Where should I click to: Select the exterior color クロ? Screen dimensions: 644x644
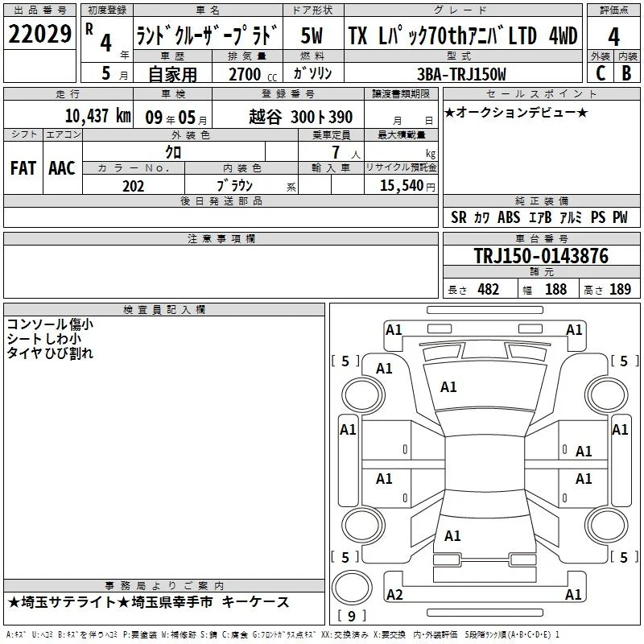pos(173,152)
